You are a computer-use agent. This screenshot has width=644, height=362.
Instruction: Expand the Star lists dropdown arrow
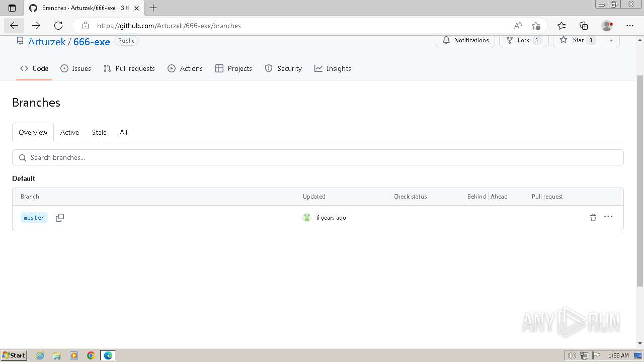[611, 40]
